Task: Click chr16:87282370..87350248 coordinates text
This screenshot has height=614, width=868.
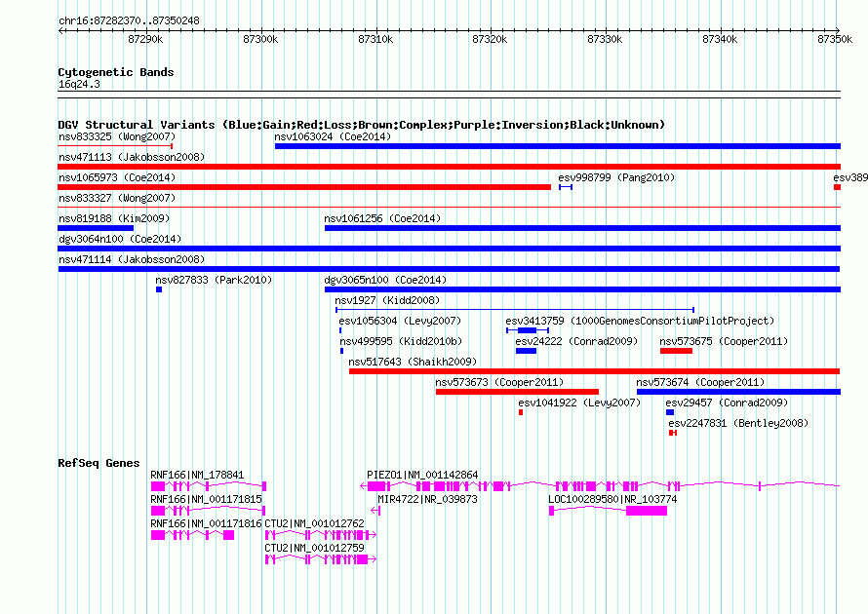Action: tap(129, 20)
